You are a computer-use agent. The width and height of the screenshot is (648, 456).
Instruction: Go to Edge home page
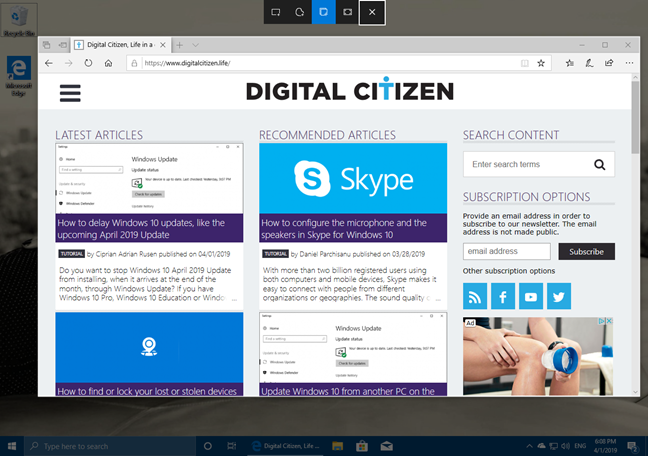[108, 63]
